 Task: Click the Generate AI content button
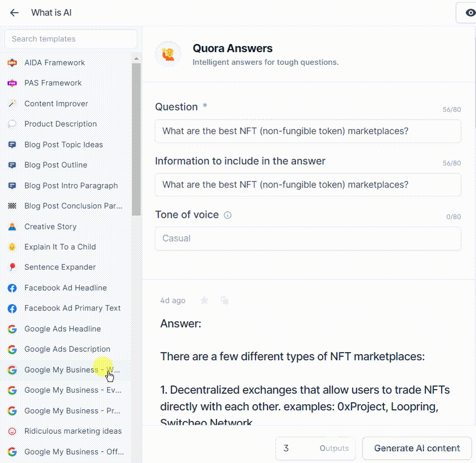(417, 448)
